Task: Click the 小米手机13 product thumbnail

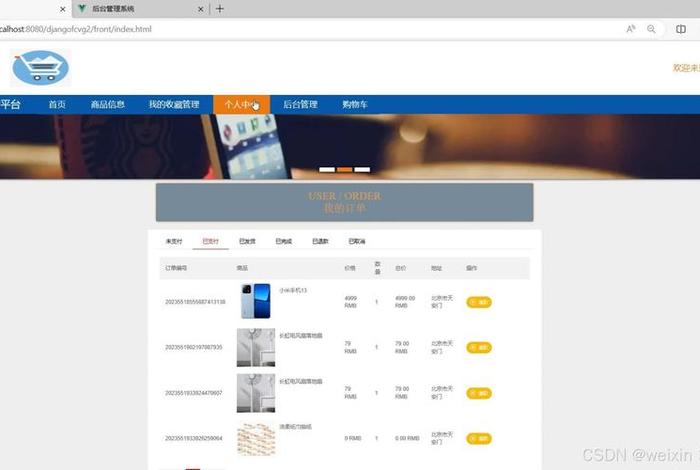Action: pyautogui.click(x=255, y=301)
